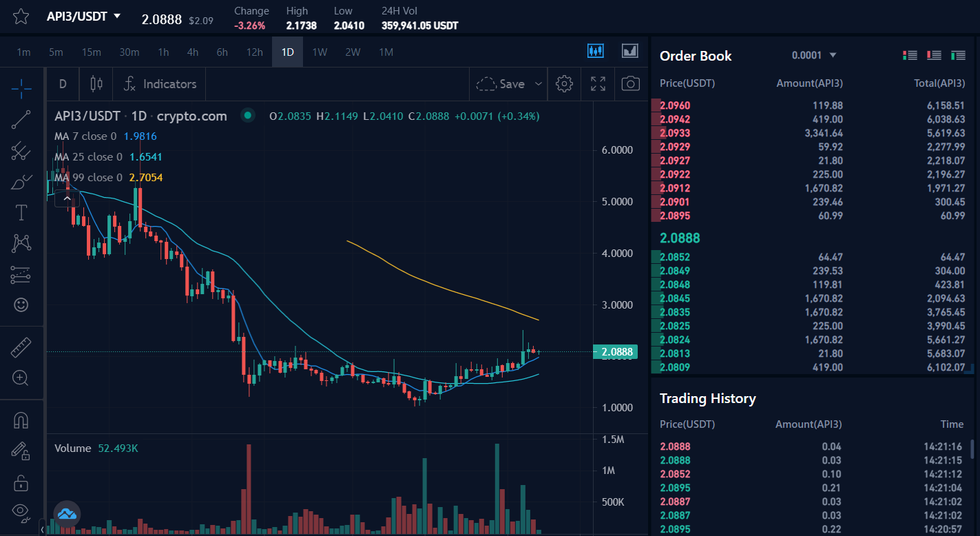Click the green market status dot
The width and height of the screenshot is (980, 536).
248,116
